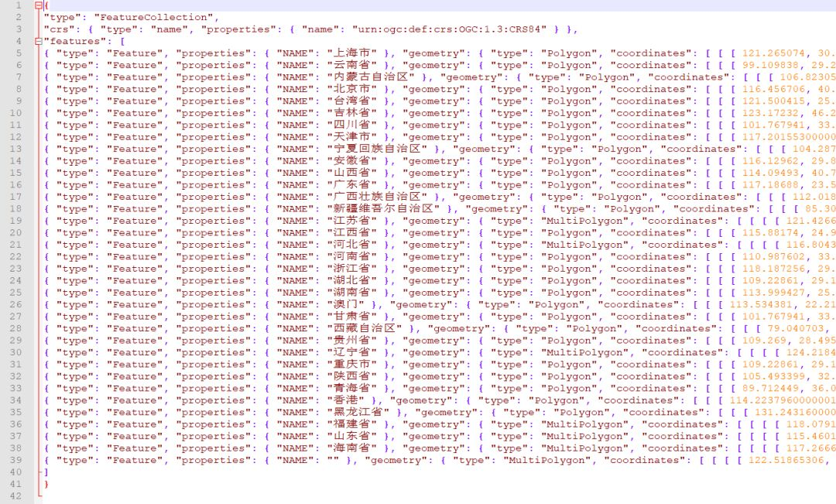This screenshot has width=836, height=504.
Task: Click the name 广西壮族自治区
Action: point(377,197)
